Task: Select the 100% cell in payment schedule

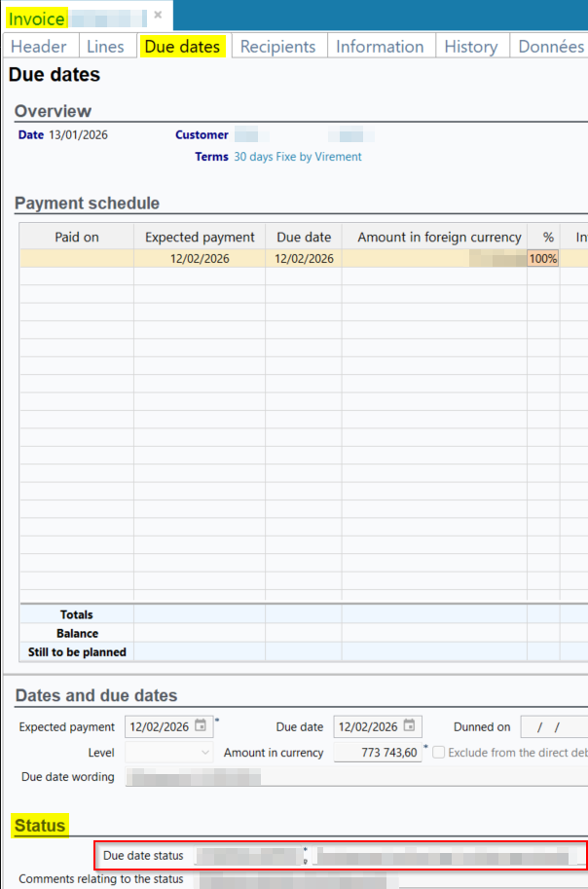Action: click(x=543, y=258)
